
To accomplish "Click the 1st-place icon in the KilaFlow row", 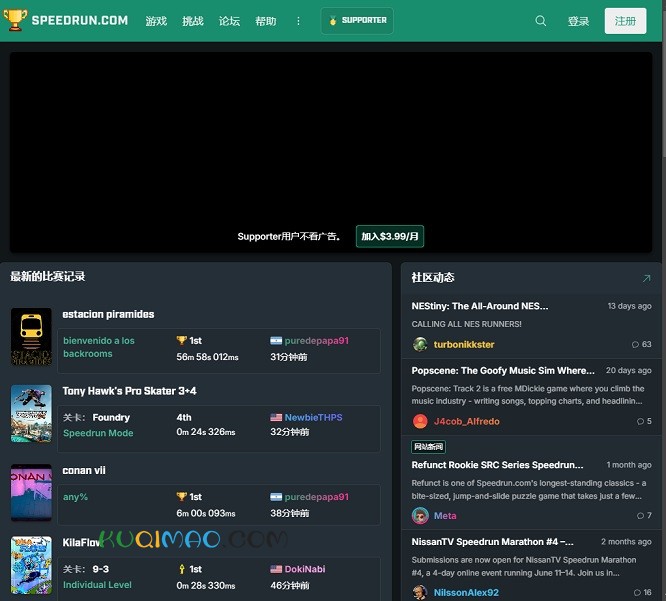I will pos(182,569).
